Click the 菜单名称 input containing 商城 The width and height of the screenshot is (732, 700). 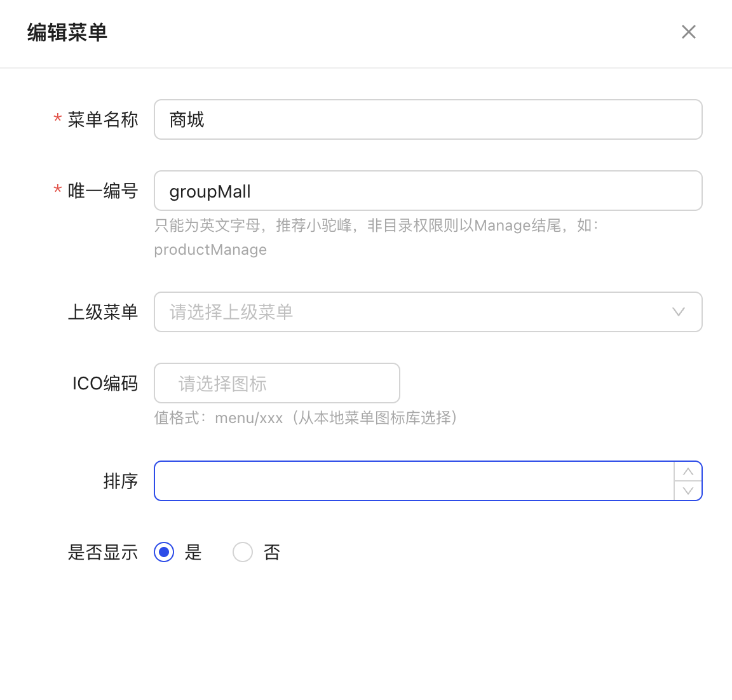428,119
